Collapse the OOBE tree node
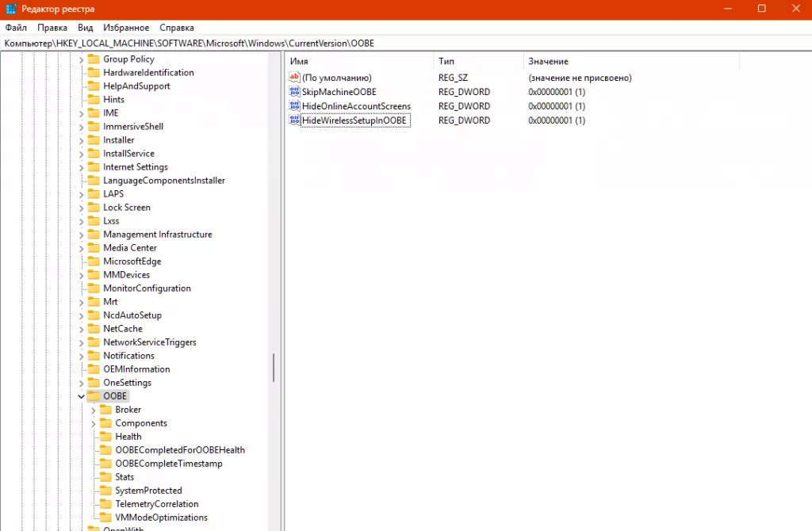The image size is (812, 531). (x=81, y=395)
